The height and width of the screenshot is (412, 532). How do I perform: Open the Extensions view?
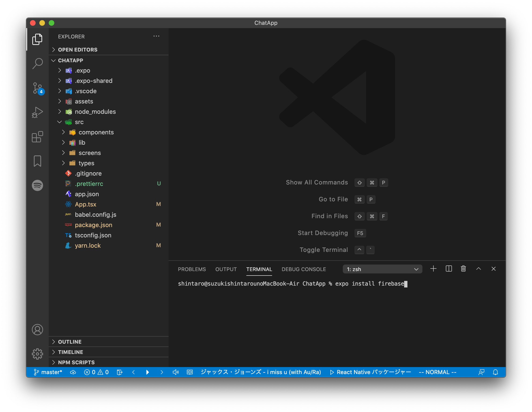coord(37,137)
